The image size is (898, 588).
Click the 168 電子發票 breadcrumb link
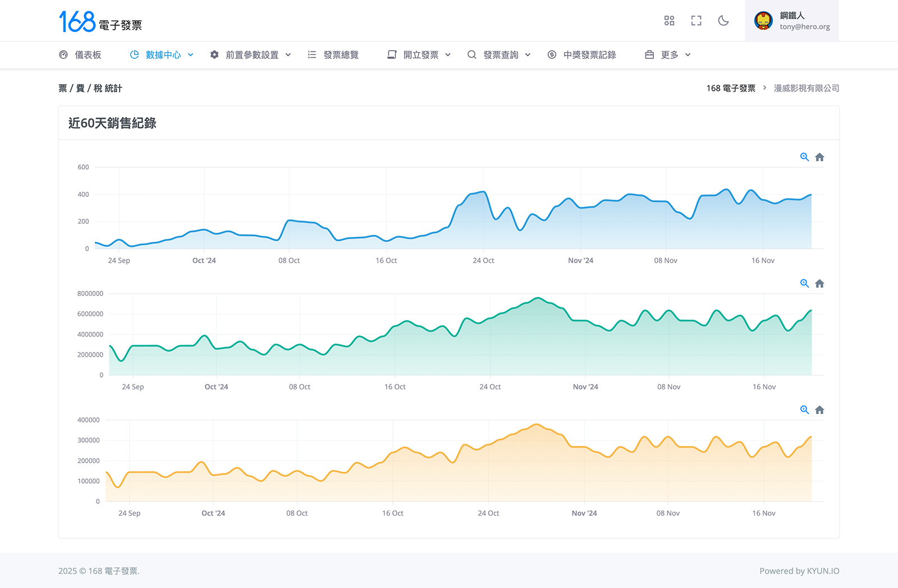pyautogui.click(x=731, y=88)
